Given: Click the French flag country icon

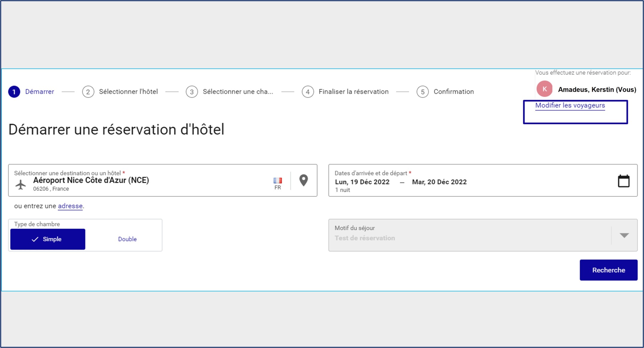Looking at the screenshot, I should [277, 180].
